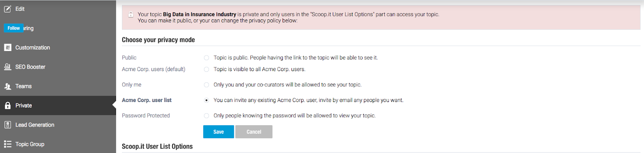
Task: Choose the Only me radio option
Action: [x=206, y=85]
